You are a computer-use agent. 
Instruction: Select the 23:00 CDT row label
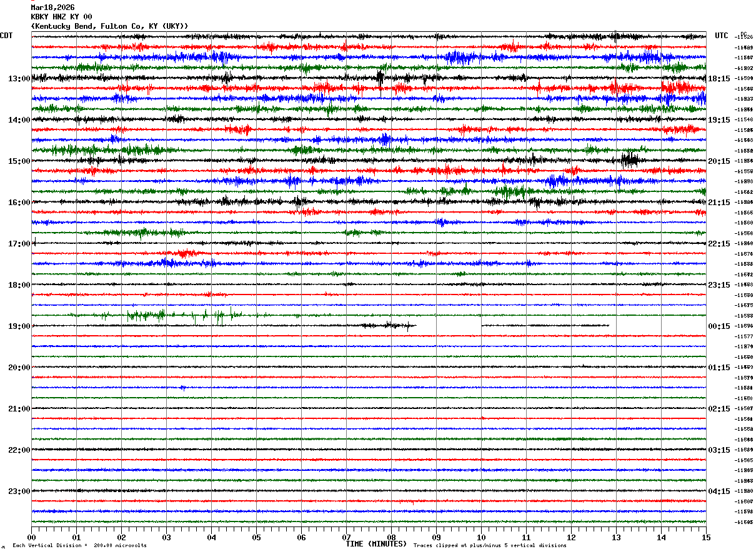pyautogui.click(x=19, y=491)
